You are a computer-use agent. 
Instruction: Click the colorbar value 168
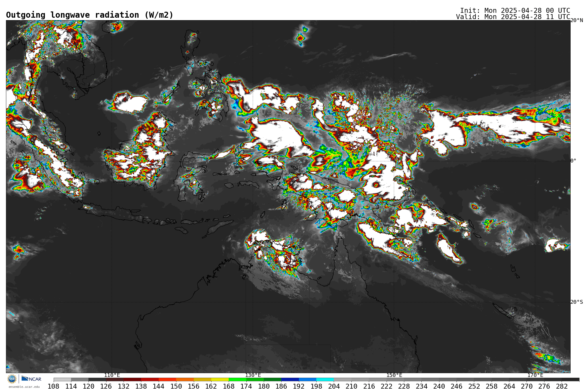[x=229, y=386]
